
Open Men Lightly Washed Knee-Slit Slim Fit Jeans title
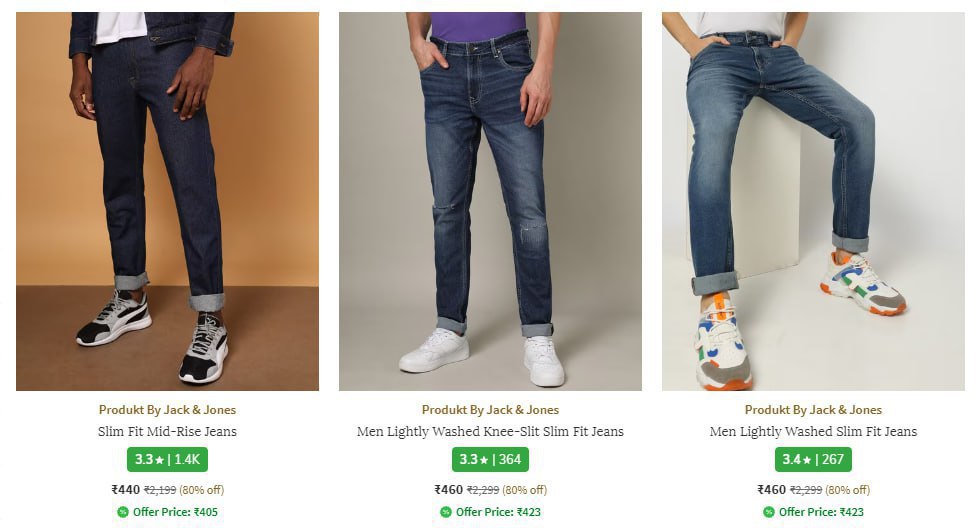pyautogui.click(x=490, y=432)
